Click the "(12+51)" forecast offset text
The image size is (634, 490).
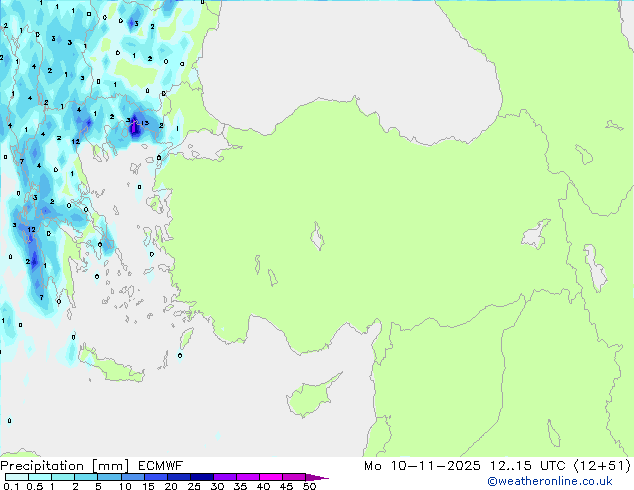(x=602, y=465)
